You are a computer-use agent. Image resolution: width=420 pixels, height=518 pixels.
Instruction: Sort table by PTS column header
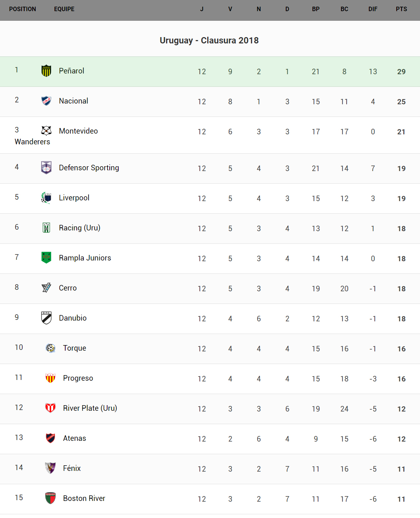coord(401,9)
